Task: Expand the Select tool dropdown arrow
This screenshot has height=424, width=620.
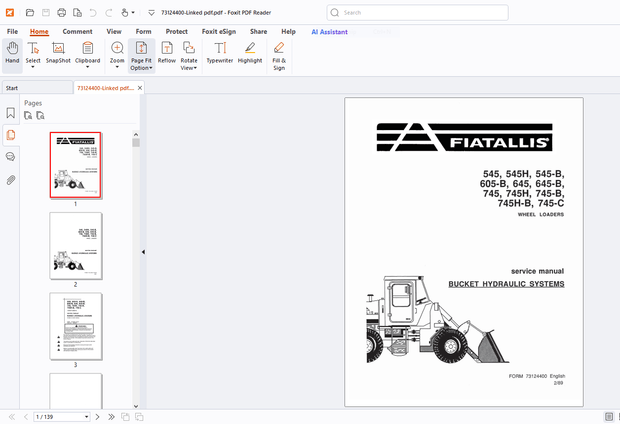Action: click(33, 67)
